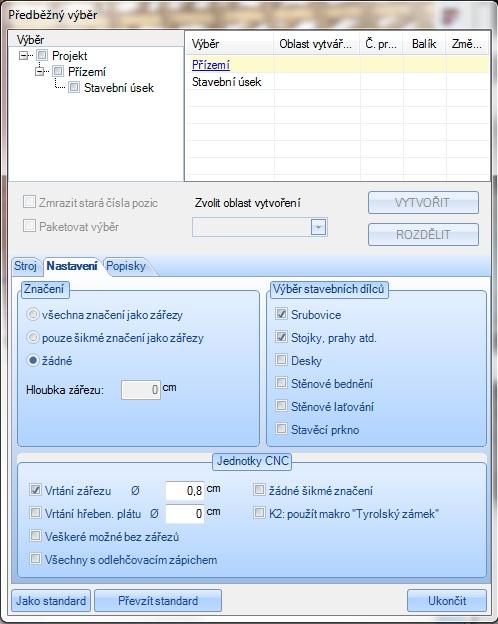Sort by Výběr column header

pos(230,44)
